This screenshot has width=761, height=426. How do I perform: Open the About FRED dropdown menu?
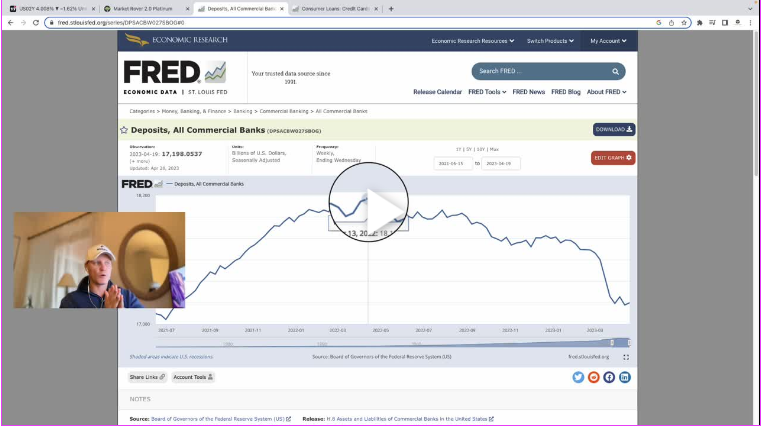click(x=606, y=92)
